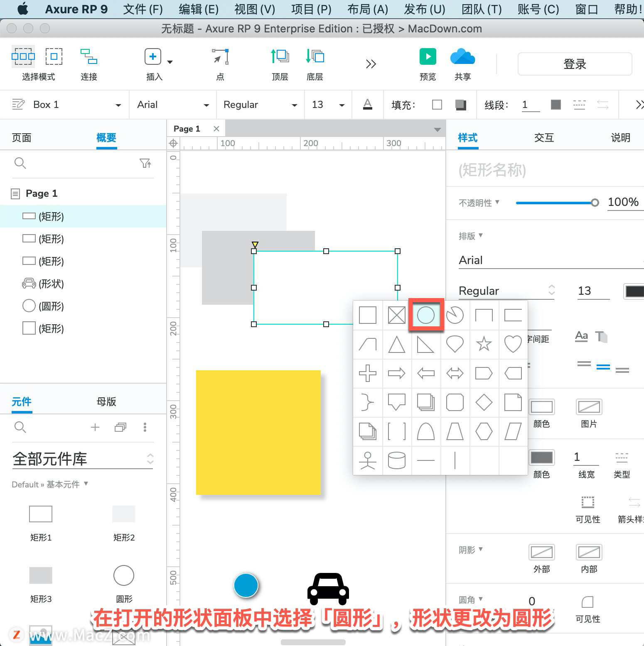The height and width of the screenshot is (646, 644).
Task: Choose the cylinder database shape
Action: click(x=397, y=460)
